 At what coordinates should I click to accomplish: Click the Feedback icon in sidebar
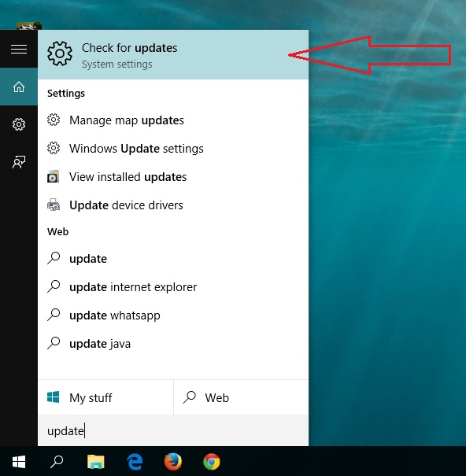19,162
